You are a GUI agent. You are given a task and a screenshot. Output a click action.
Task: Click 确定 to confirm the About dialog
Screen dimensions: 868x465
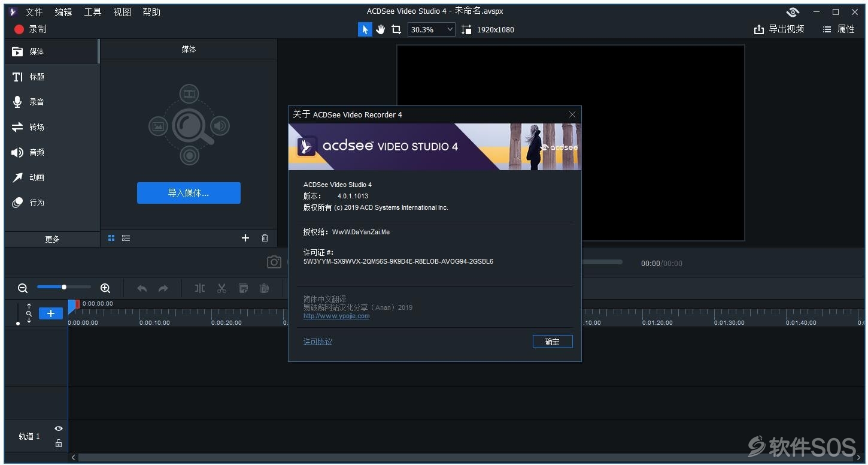pyautogui.click(x=553, y=342)
